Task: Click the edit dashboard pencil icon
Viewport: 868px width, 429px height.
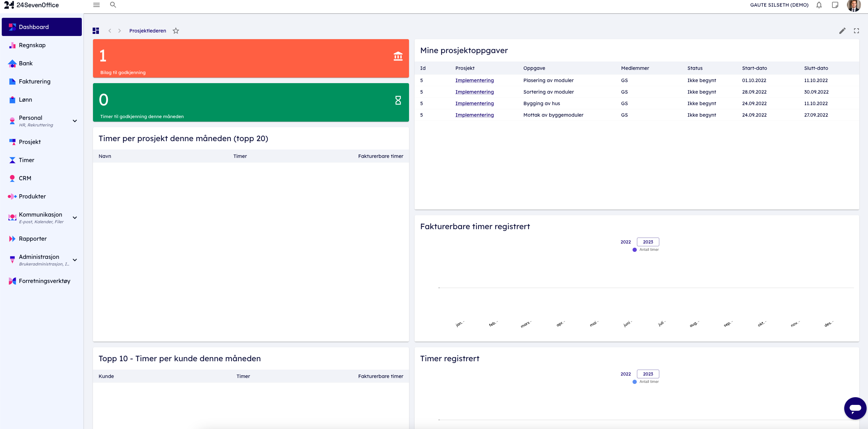Action: pyautogui.click(x=842, y=31)
